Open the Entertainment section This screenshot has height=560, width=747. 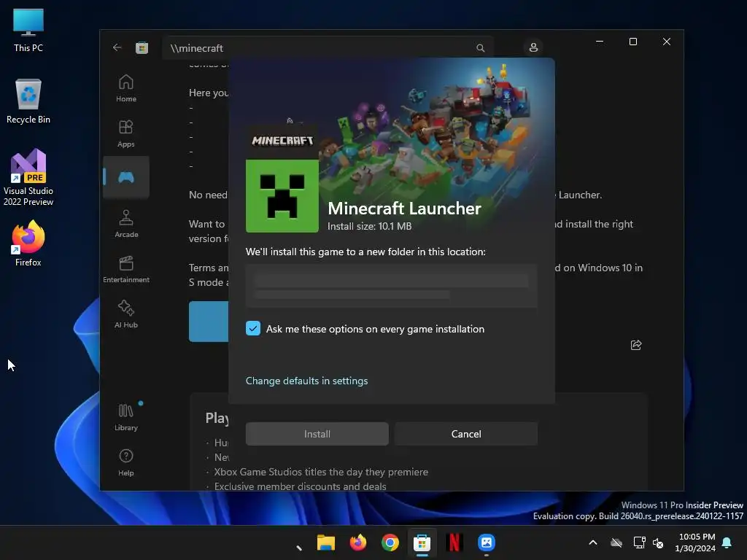[x=125, y=269]
